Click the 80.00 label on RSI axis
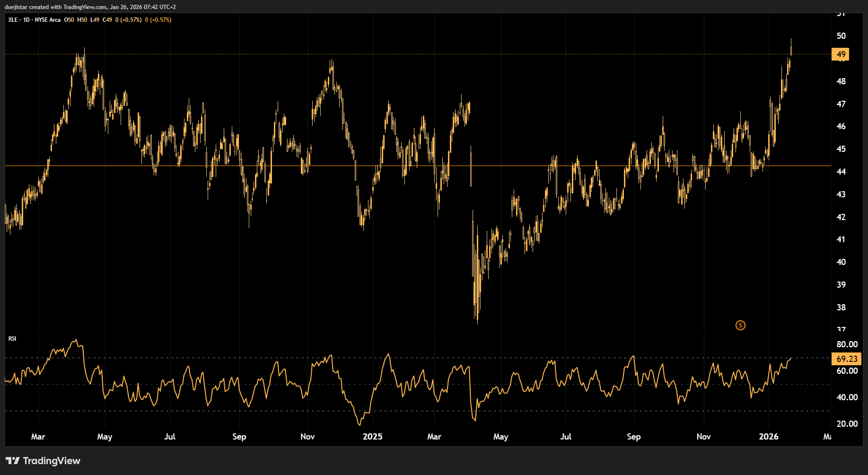Screen dimensions: 868x475 pos(847,344)
